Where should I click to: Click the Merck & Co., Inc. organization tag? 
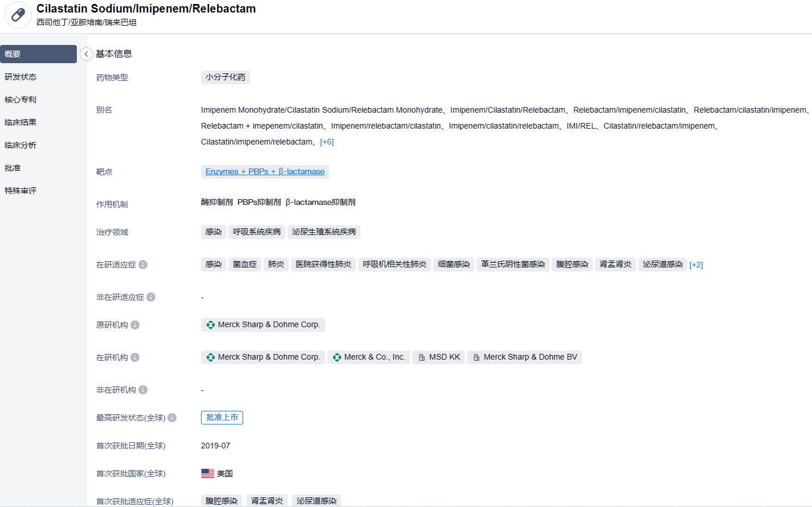pyautogui.click(x=368, y=357)
